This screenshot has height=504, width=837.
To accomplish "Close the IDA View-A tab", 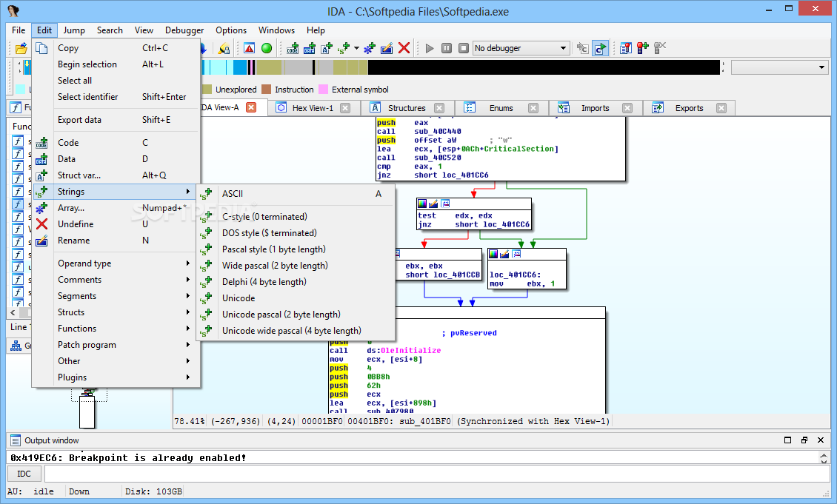I will point(251,107).
